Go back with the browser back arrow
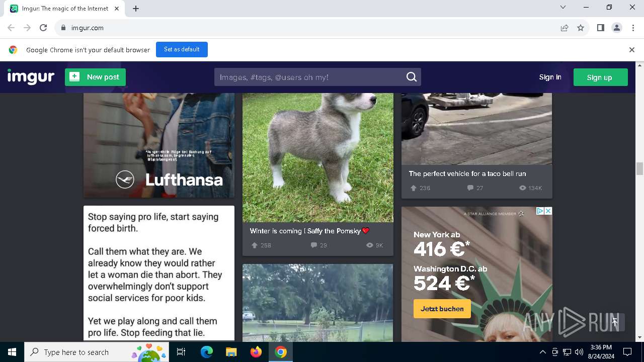 point(11,28)
